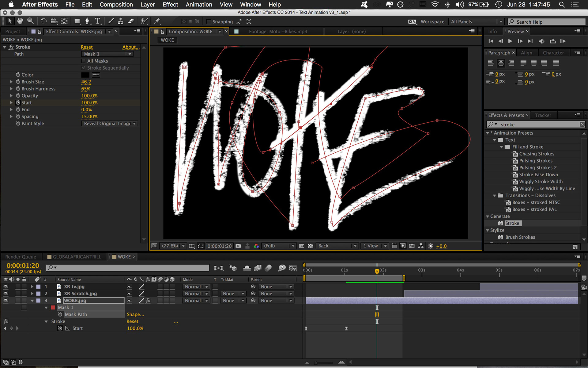Expand the Brush Size property
Screen dimensions: 588x368
[x=11, y=82]
